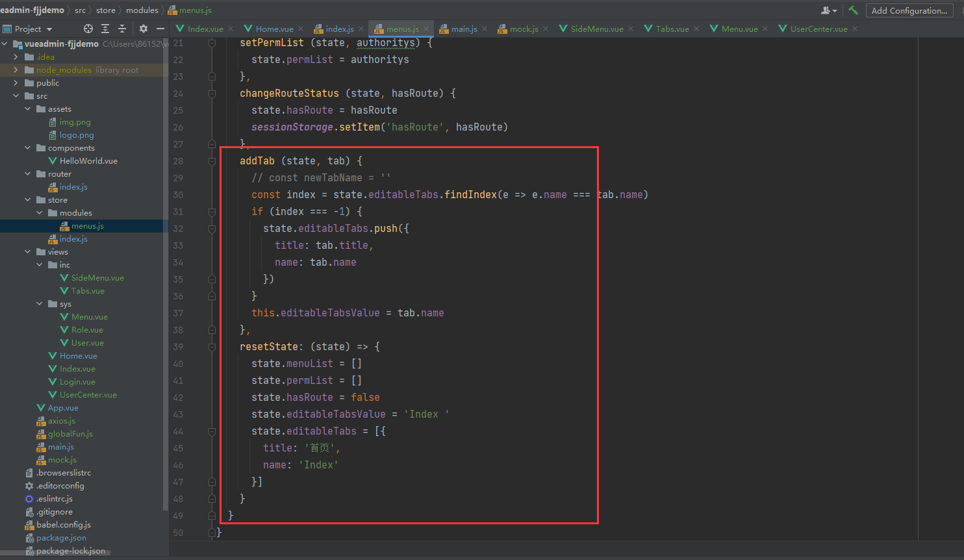
Task: Select menus.js in the project tree
Action: point(87,226)
